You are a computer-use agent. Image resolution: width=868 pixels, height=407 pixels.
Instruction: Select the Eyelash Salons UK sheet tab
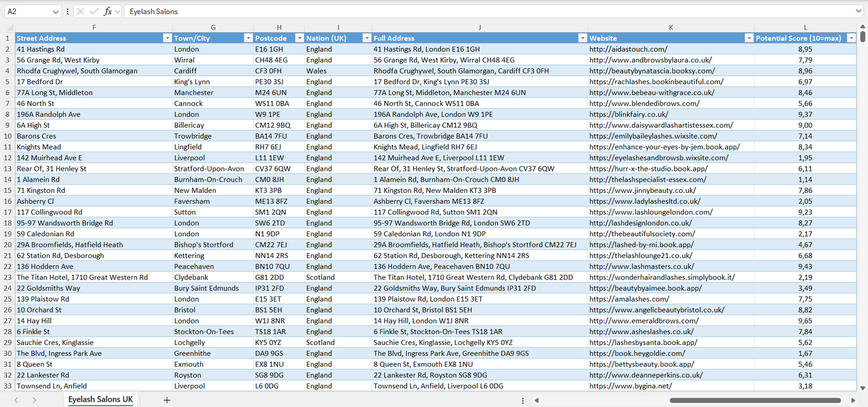click(x=100, y=400)
